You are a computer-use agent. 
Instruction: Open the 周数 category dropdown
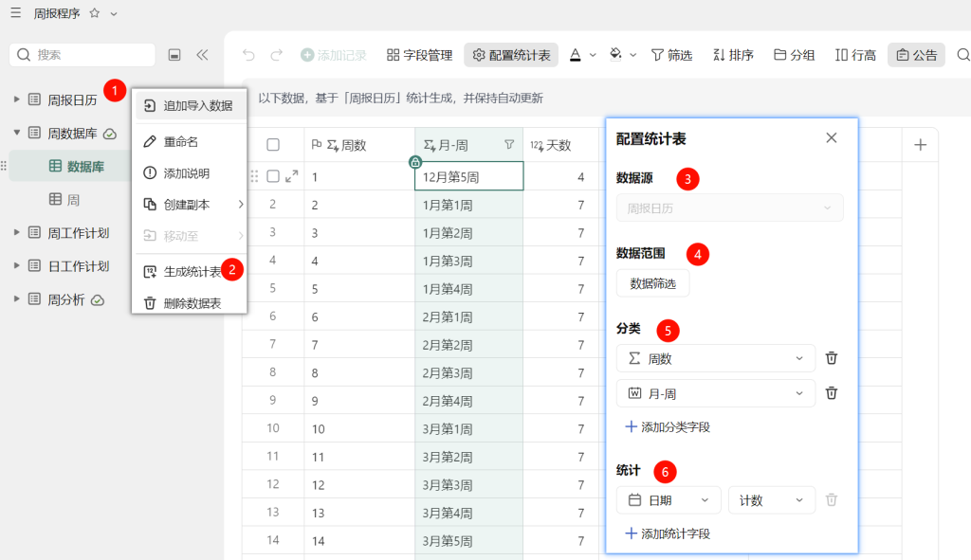(x=716, y=358)
